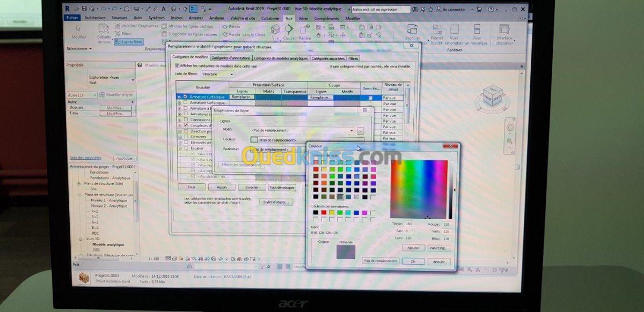Toggle the Lignes fines button
Image resolution: width=644 pixels, height=312 pixels.
(128, 41)
